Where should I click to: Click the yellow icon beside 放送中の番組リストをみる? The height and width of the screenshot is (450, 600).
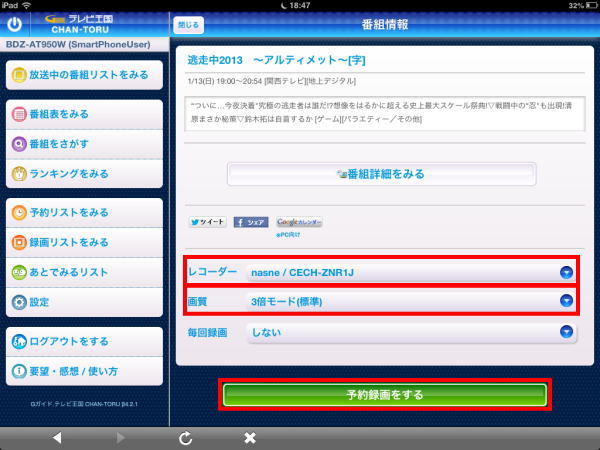tap(19, 75)
